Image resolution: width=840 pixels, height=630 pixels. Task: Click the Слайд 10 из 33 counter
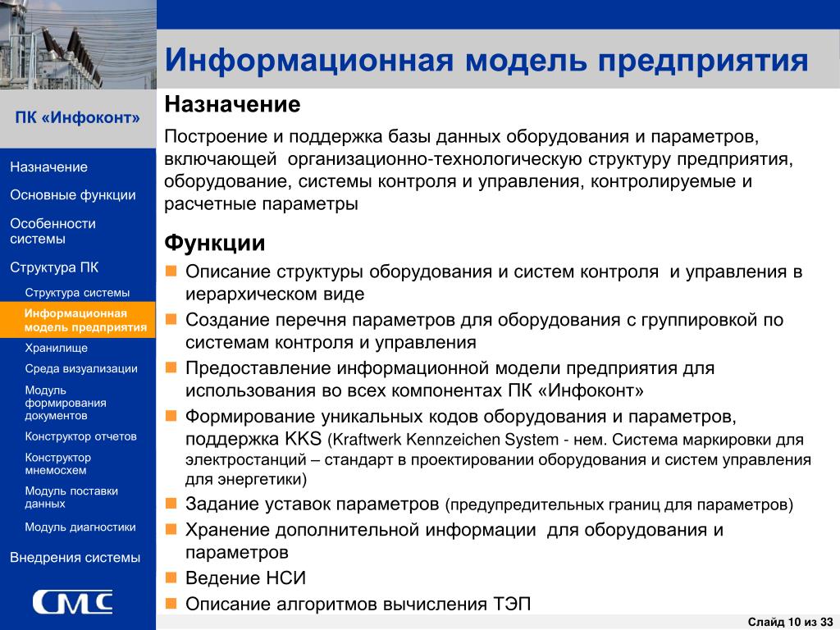[x=790, y=622]
